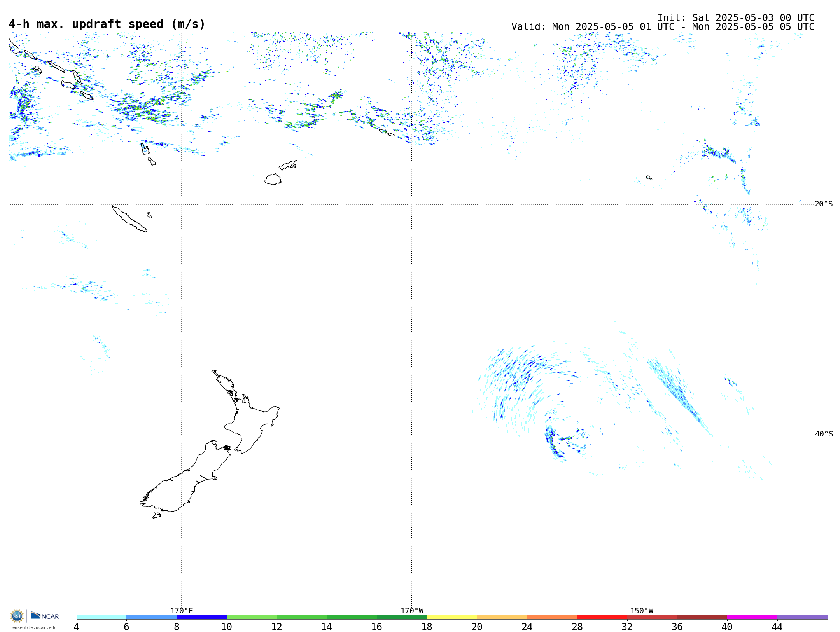The height and width of the screenshot is (632, 840).
Task: Click the colorbar tick label 44
Action: point(777,627)
